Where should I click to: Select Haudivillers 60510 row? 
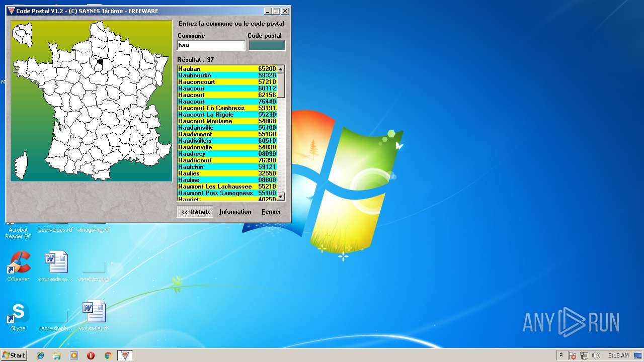pos(227,141)
